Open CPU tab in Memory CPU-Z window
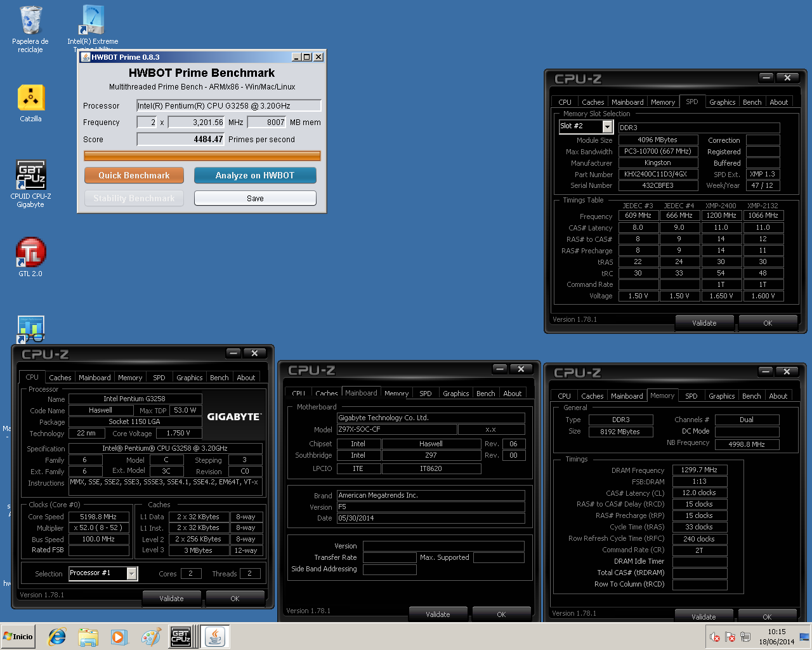812x650 pixels. point(565,395)
